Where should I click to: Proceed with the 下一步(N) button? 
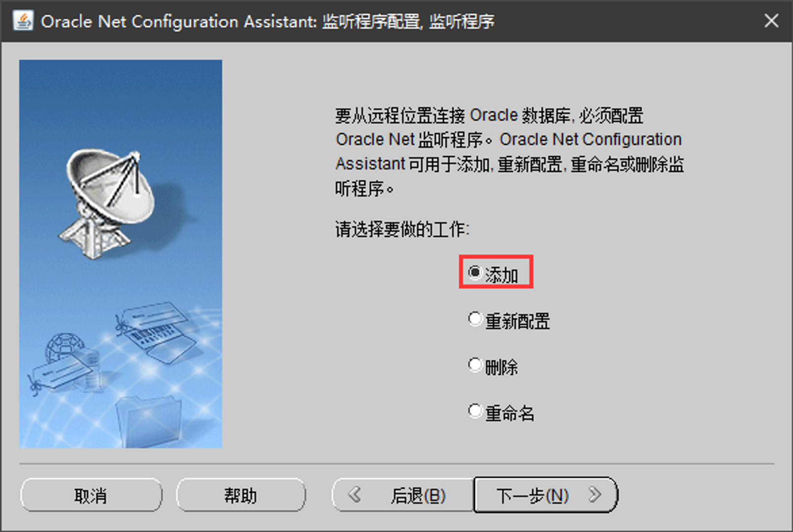tap(546, 495)
